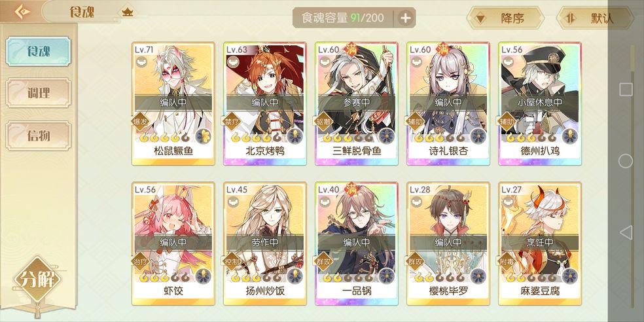Select the 食魂 side tab

38,51
